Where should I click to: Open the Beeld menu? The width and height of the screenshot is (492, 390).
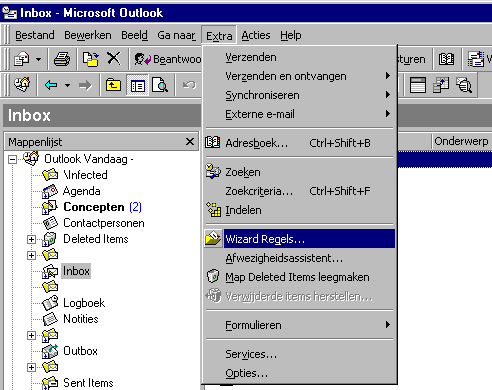click(x=134, y=35)
